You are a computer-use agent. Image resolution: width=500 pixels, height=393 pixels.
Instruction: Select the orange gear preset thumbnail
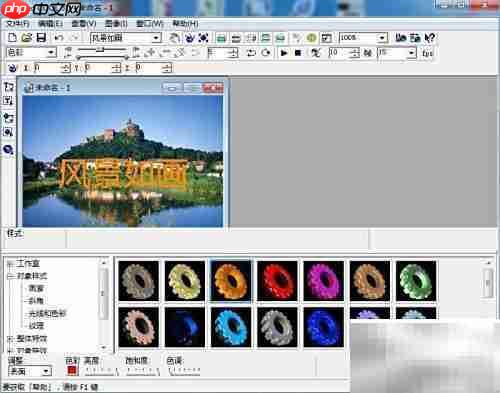(231, 281)
